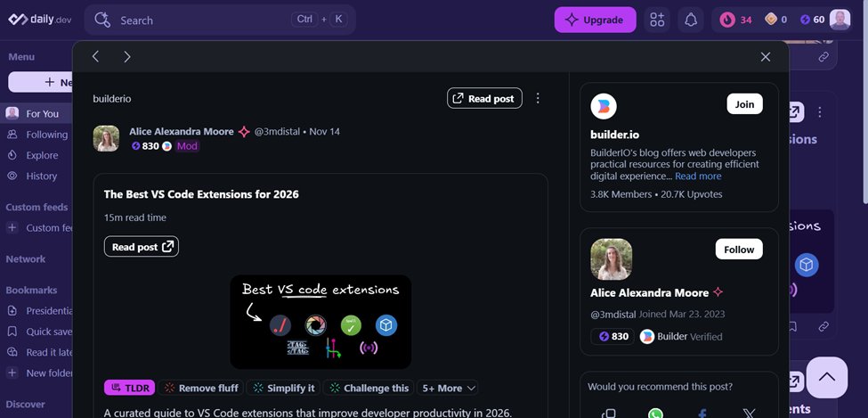Check the reading streak flame counter
The image size is (868, 418).
[x=735, y=20]
